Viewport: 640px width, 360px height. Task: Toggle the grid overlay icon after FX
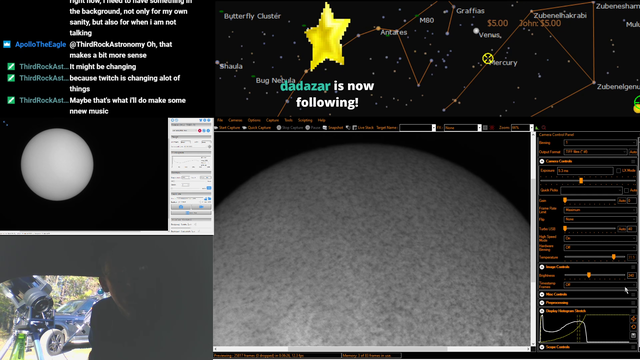485,128
